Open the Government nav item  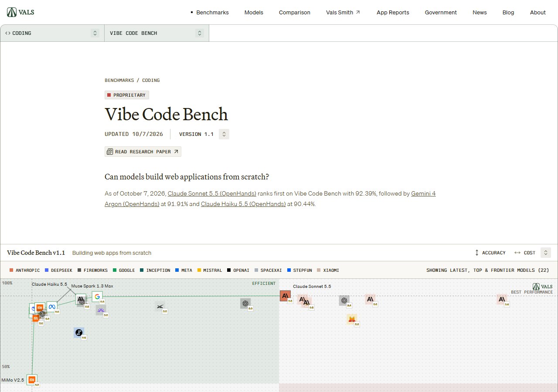[x=441, y=12]
